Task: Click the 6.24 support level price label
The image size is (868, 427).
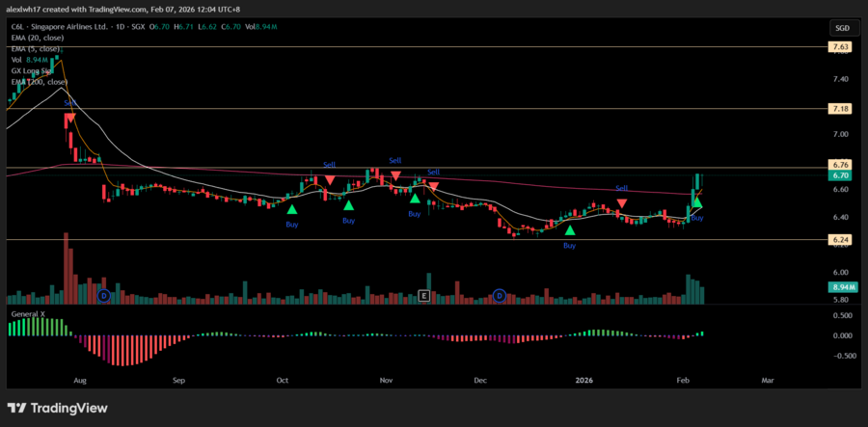Action: point(840,240)
